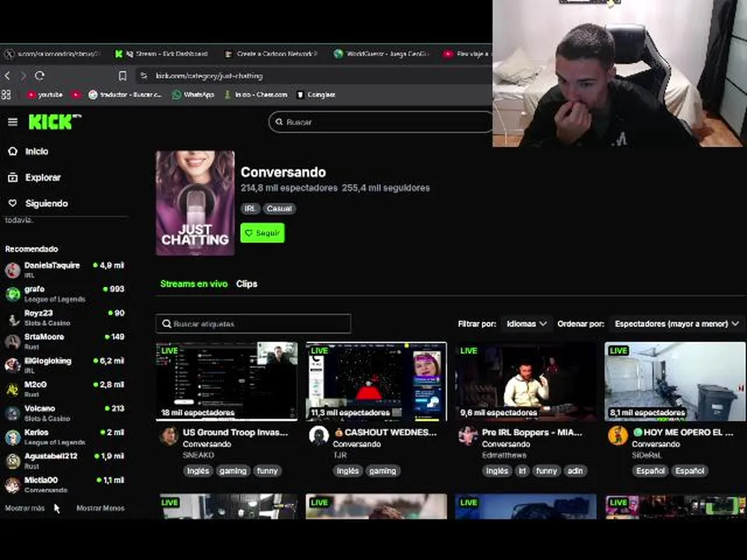The width and height of the screenshot is (747, 560).
Task: Open ElGlogloking recommended channel avatar
Action: pos(13,366)
